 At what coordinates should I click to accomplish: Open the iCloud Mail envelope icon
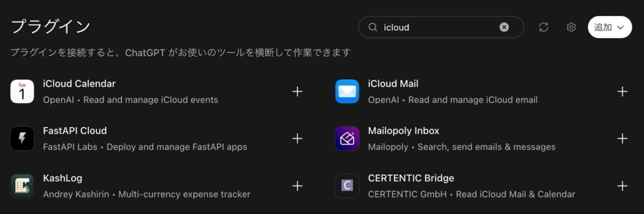pos(347,91)
